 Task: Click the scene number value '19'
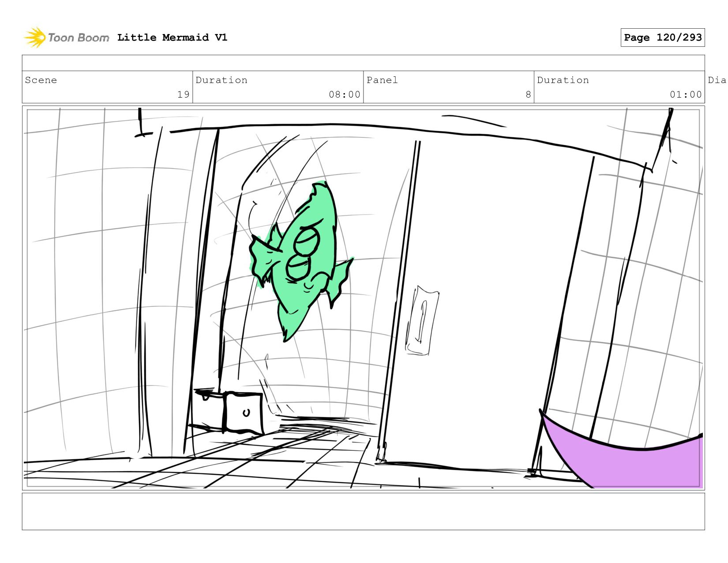click(x=183, y=94)
